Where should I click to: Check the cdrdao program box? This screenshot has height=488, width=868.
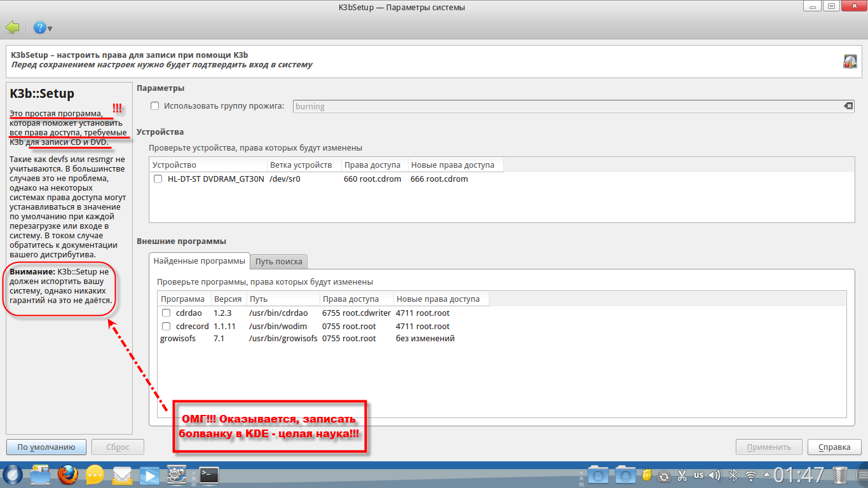point(166,313)
